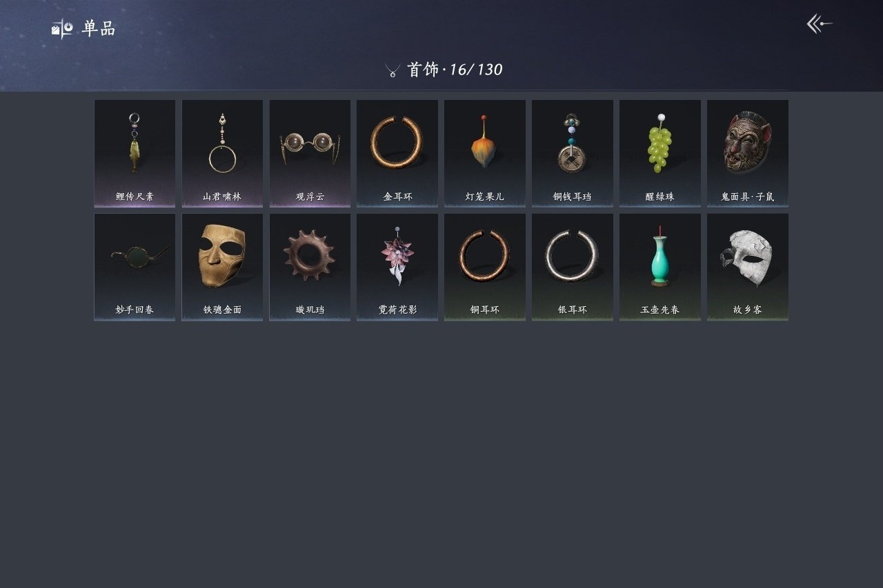Select the 妙手回春 monocle glasses
The image size is (883, 588).
135,267
